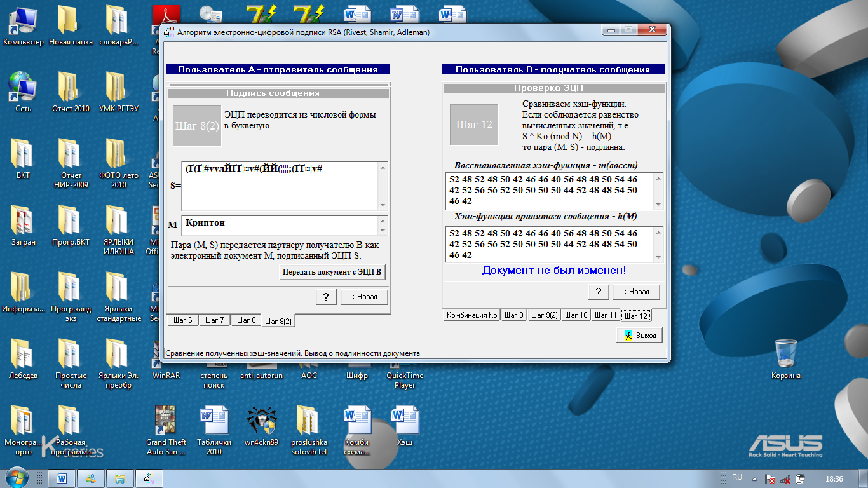This screenshot has width=868, height=488.
Task: Select the Моногра... орто folder
Action: coord(24,430)
